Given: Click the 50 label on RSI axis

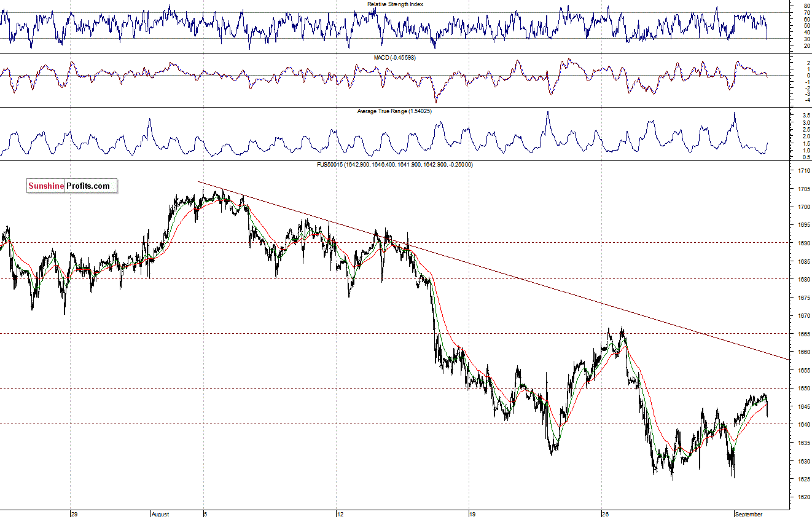Looking at the screenshot, I should point(806,25).
